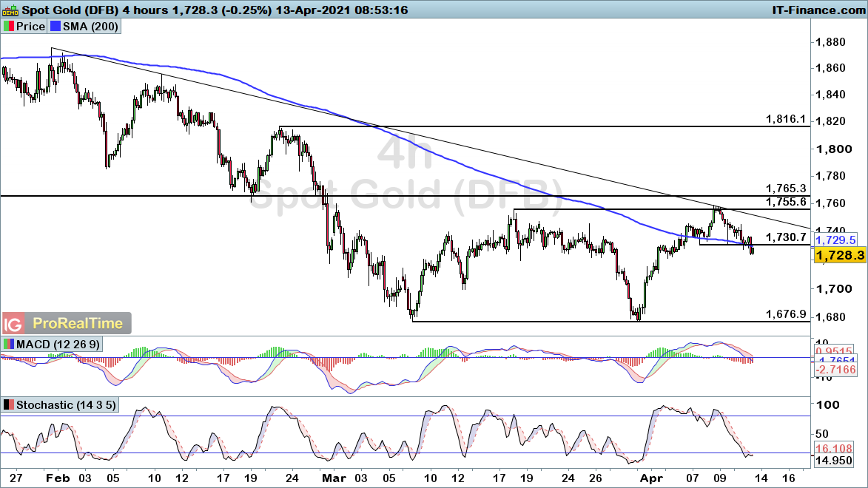Click the DEMO gold icon in title bar
Viewport: 868px width, 488px height.
click(10, 10)
